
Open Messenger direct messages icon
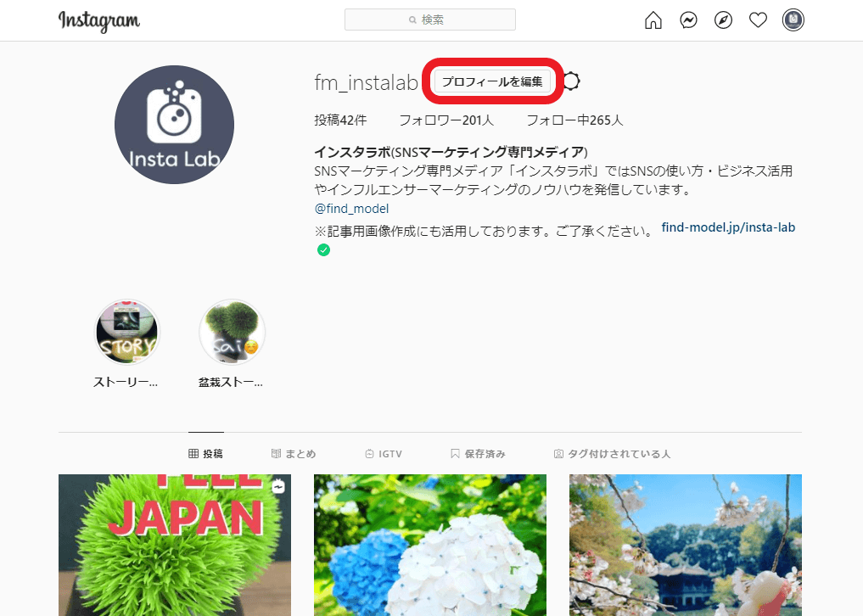coord(688,20)
